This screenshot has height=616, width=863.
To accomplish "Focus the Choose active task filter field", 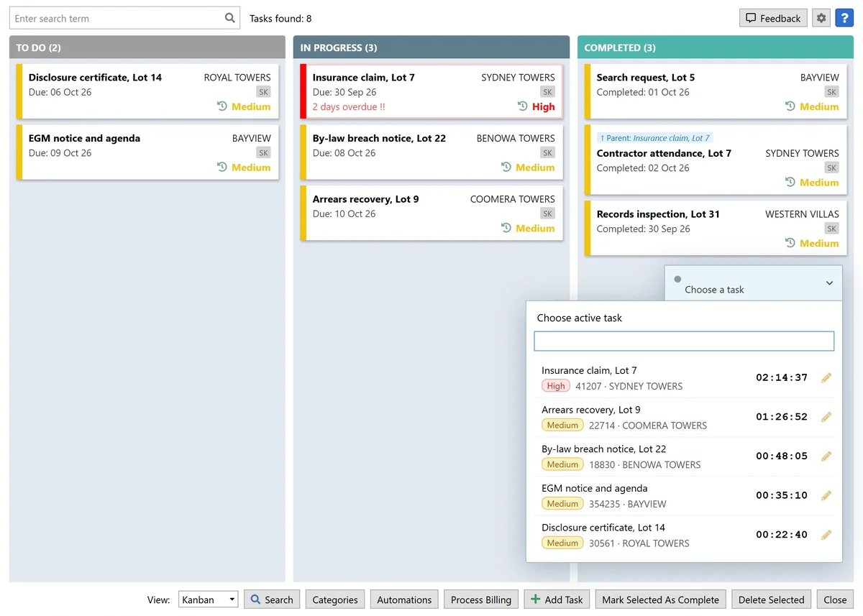I will [x=684, y=341].
